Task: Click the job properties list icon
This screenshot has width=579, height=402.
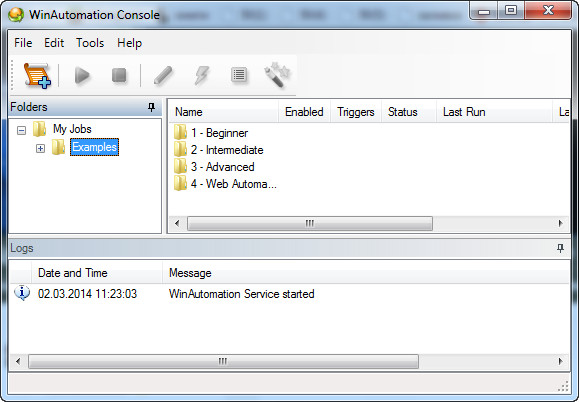Action: (239, 75)
